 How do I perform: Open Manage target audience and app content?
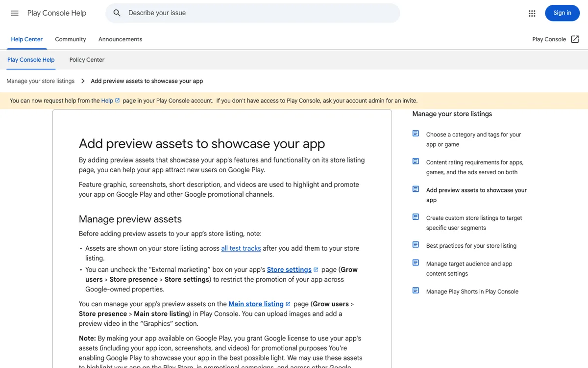[x=469, y=269]
